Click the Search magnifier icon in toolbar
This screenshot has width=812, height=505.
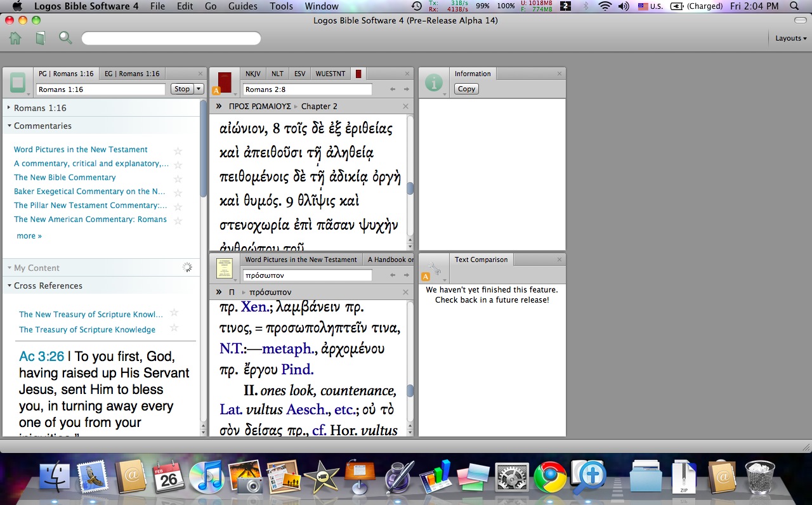(x=65, y=38)
